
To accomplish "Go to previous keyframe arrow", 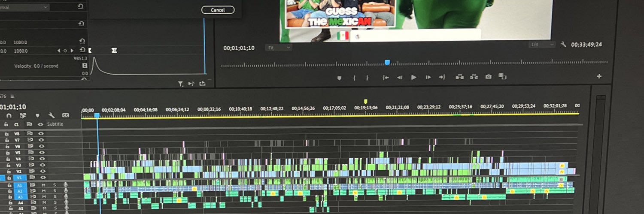I will 59,51.
